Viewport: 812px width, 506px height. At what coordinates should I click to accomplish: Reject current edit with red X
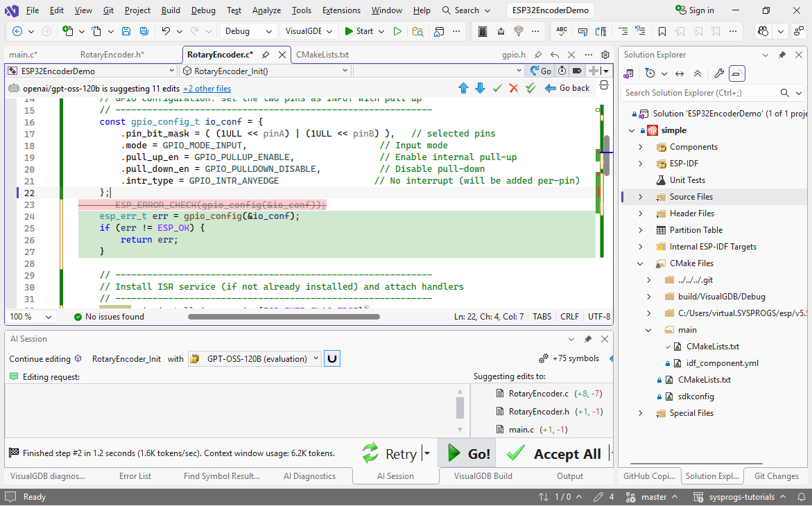(514, 88)
